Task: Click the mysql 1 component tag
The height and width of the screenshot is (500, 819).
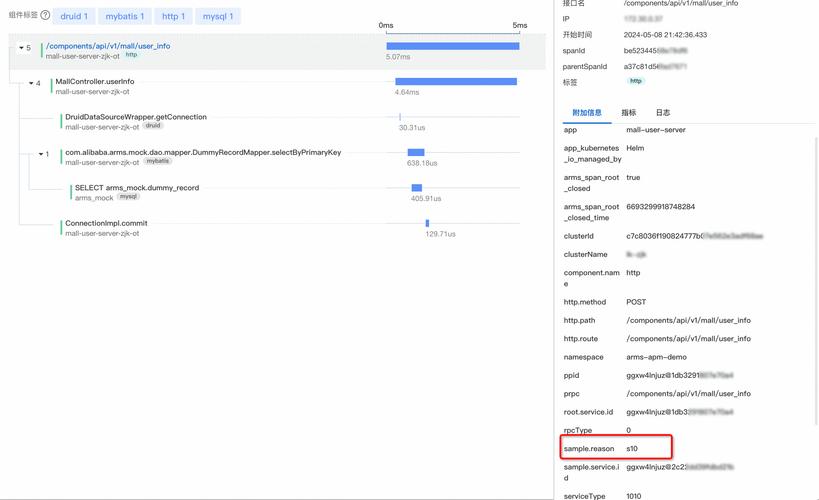Action: tap(217, 17)
